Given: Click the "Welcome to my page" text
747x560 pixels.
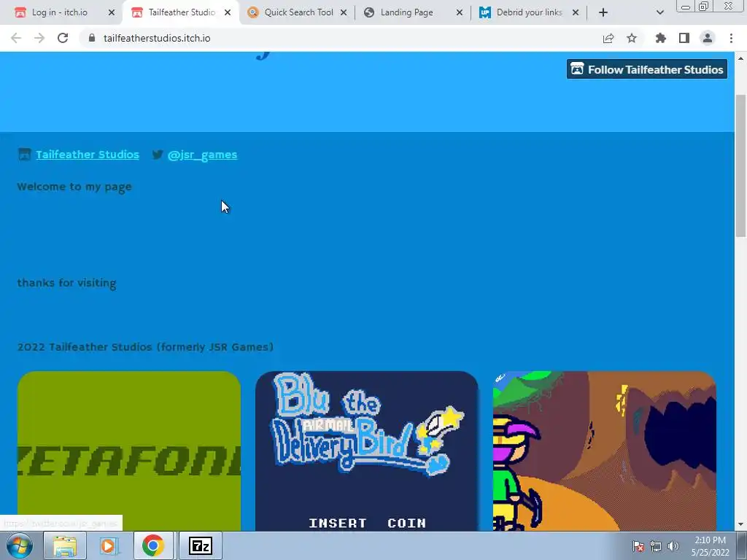Looking at the screenshot, I should click(74, 187).
